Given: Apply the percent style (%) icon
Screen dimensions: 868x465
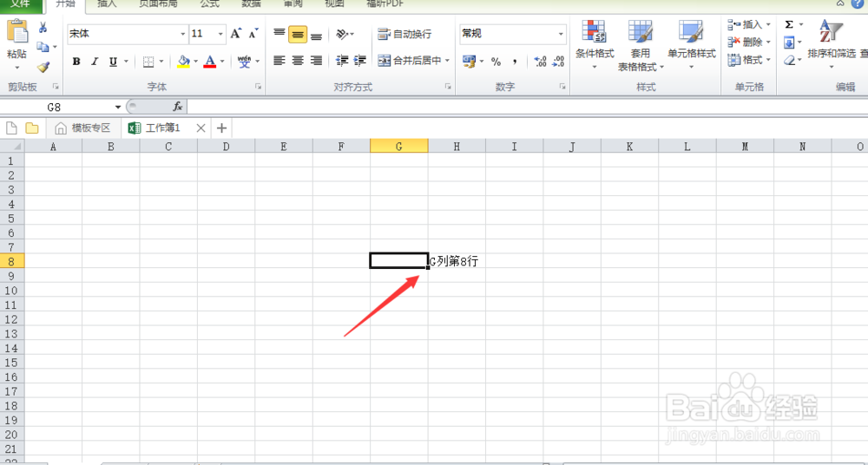Looking at the screenshot, I should [496, 61].
